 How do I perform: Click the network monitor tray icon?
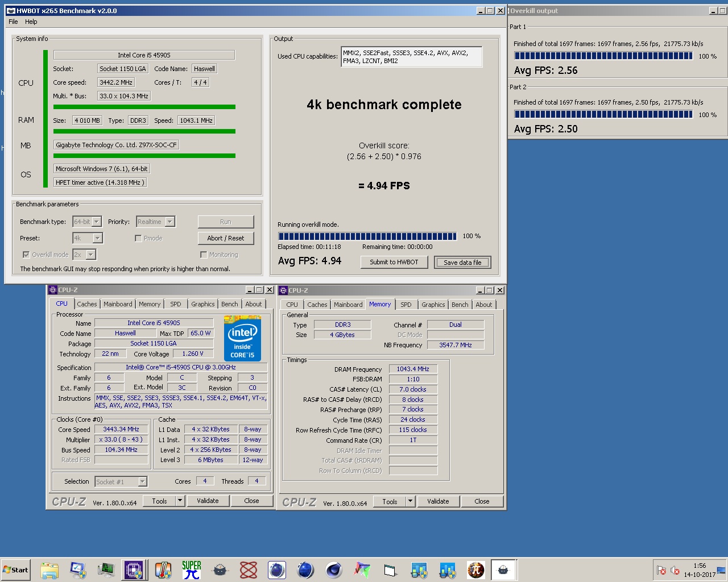pyautogui.click(x=721, y=570)
